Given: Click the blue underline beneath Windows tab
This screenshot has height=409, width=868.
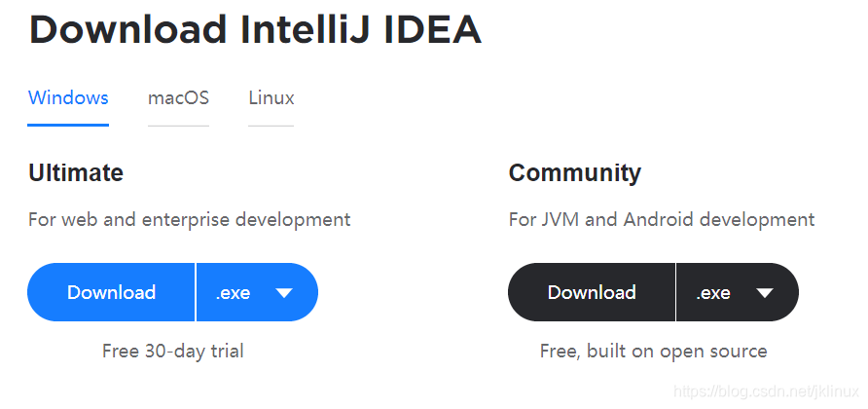Looking at the screenshot, I should [68, 126].
